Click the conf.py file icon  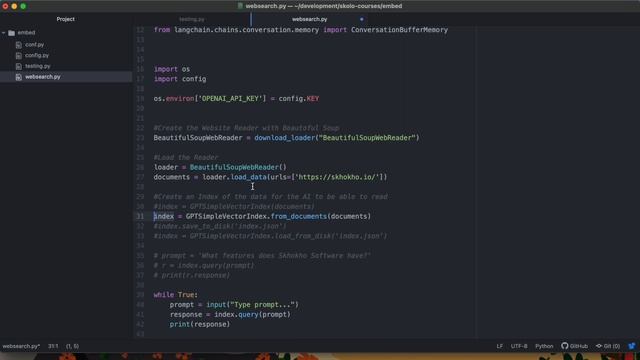19,45
